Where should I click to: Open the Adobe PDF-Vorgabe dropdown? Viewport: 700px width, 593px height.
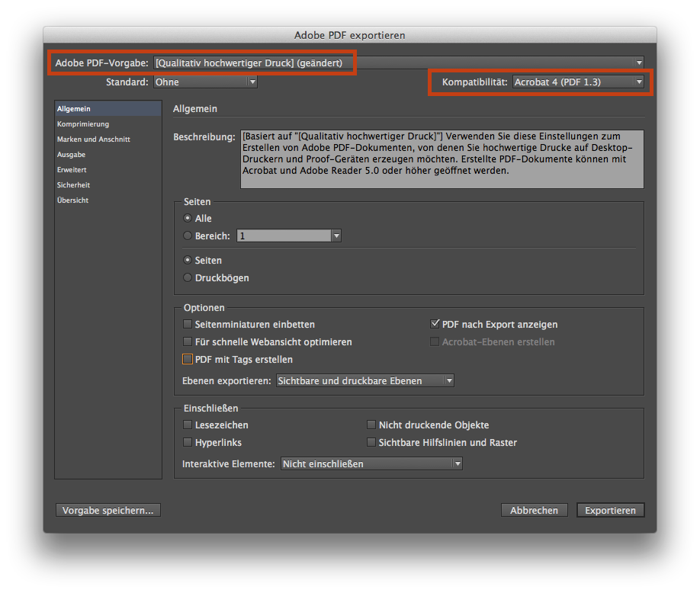coord(639,62)
